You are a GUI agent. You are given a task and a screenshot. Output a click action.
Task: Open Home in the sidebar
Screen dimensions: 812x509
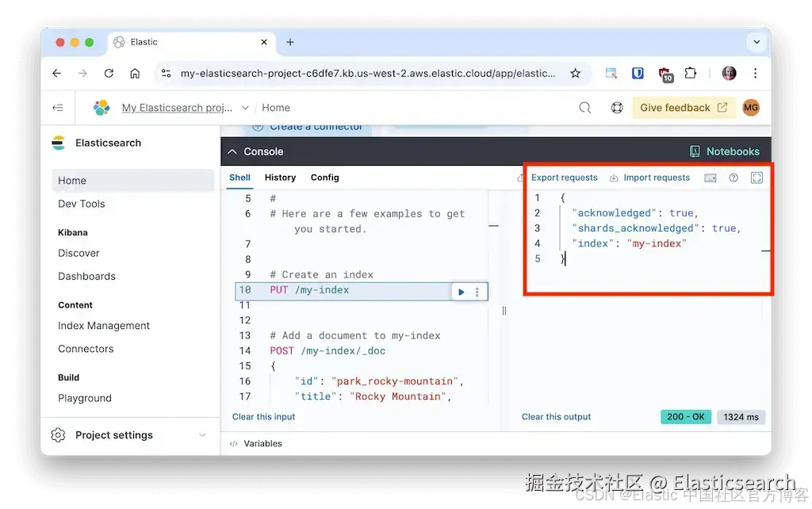pyautogui.click(x=133, y=181)
